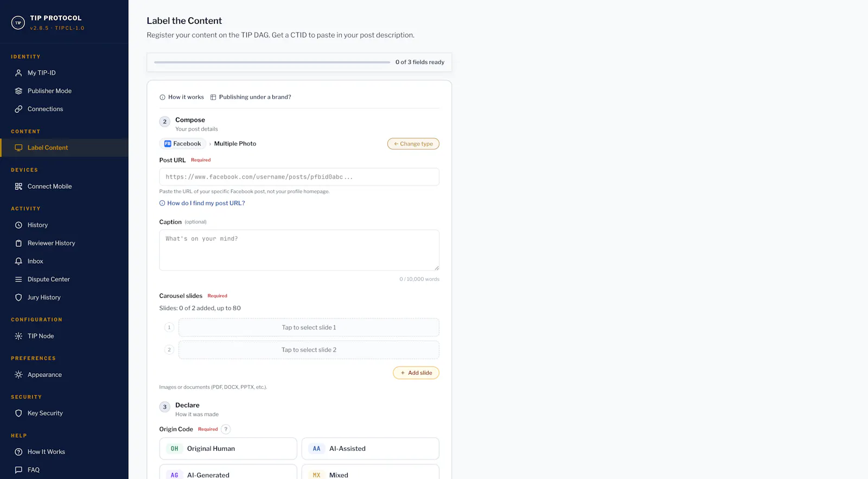
Task: Click the OH badge on Original Human
Action: pyautogui.click(x=174, y=449)
